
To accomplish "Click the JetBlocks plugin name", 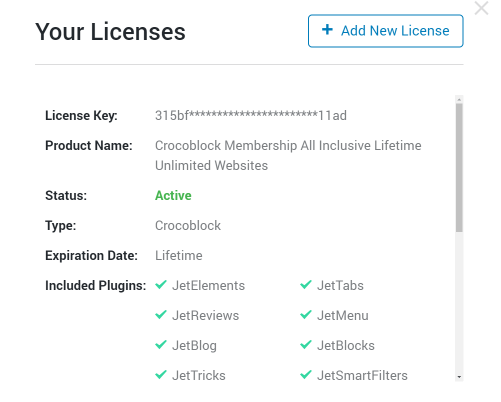I will coord(346,346).
